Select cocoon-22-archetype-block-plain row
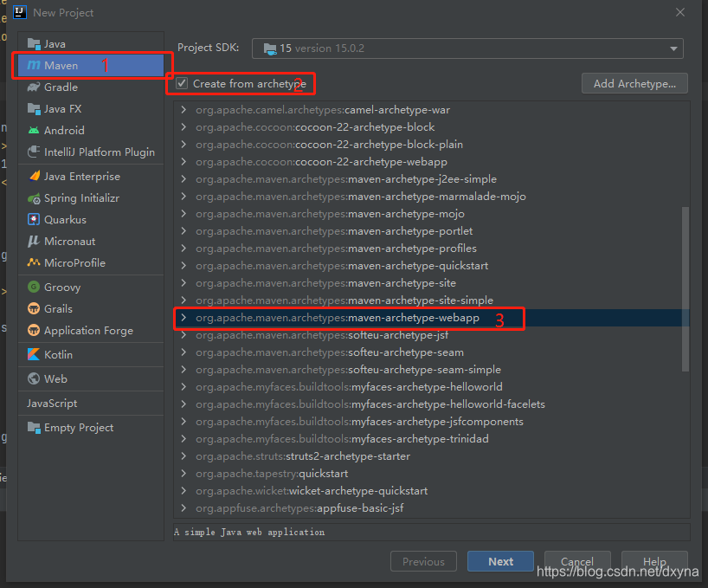The width and height of the screenshot is (708, 588). click(431, 145)
